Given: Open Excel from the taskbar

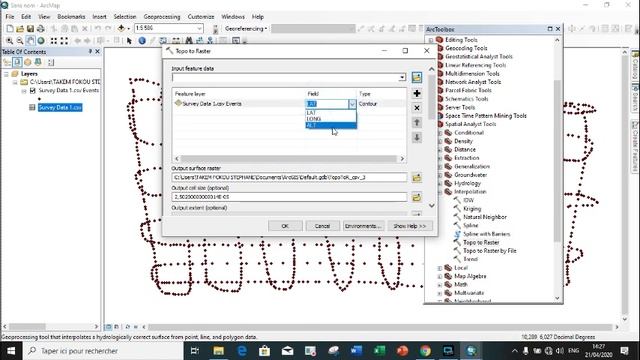Looking at the screenshot, I should [x=379, y=351].
